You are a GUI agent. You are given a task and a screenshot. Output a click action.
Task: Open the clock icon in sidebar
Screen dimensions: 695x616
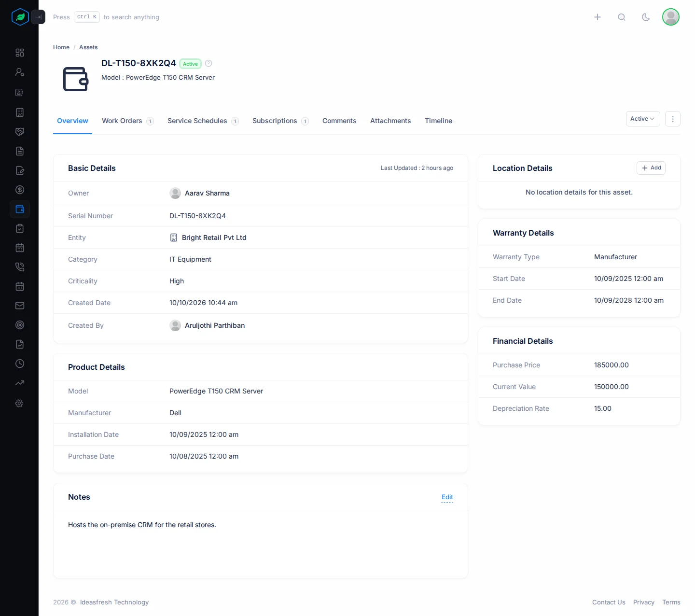tap(20, 364)
